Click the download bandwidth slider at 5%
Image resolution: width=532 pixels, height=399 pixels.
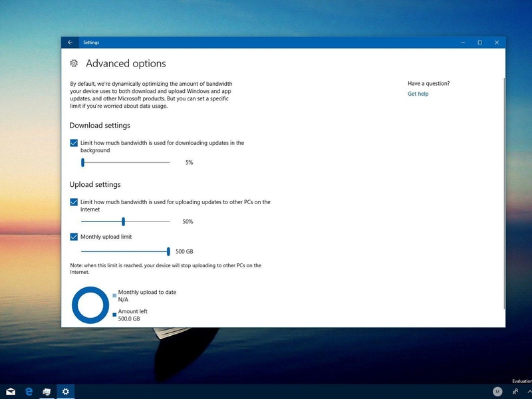[x=82, y=162]
